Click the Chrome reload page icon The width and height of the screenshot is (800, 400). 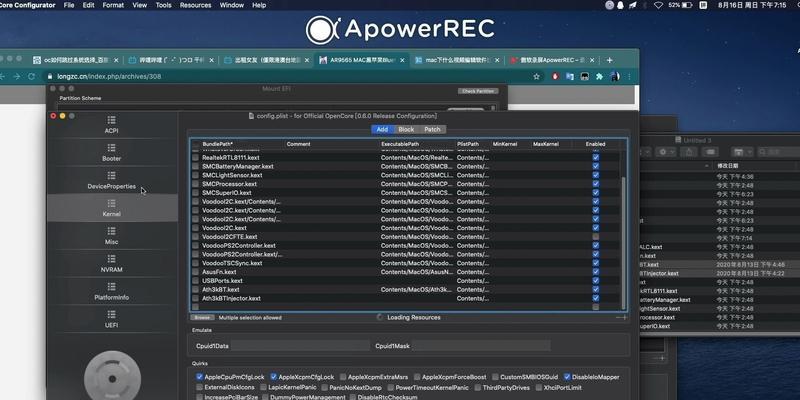[x=32, y=77]
